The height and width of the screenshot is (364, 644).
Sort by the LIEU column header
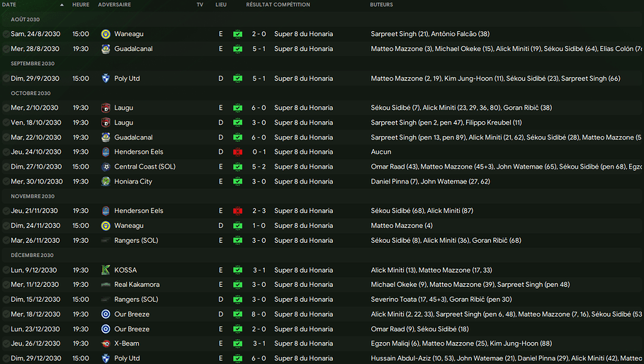[x=221, y=4]
